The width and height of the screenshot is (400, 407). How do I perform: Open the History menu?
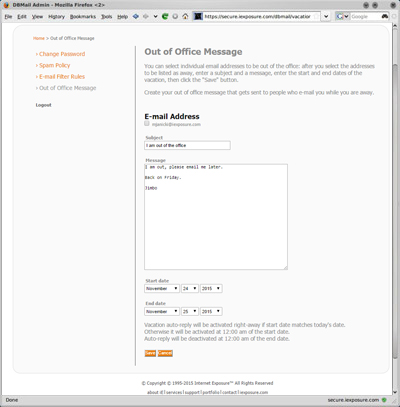tap(56, 17)
